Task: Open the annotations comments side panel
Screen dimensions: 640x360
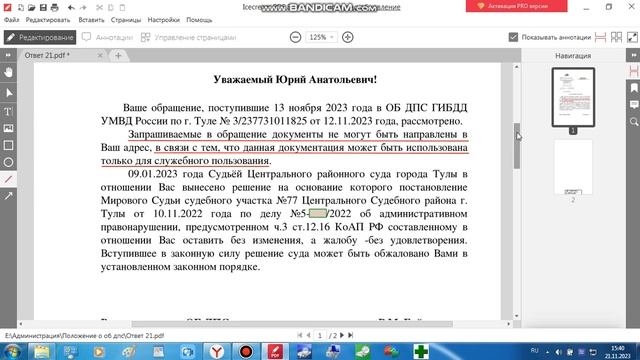Action: [x=634, y=105]
